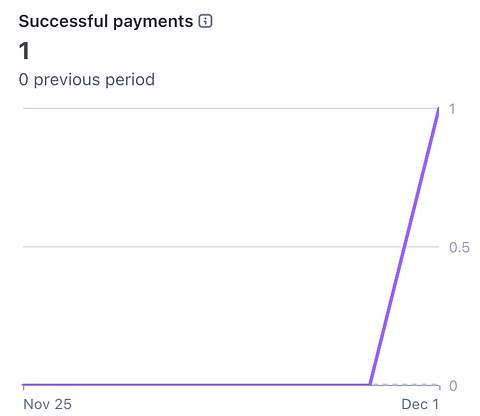Screen dimensions: 480x416
Task: Click the top gridline at value 1
Action: coord(230,108)
